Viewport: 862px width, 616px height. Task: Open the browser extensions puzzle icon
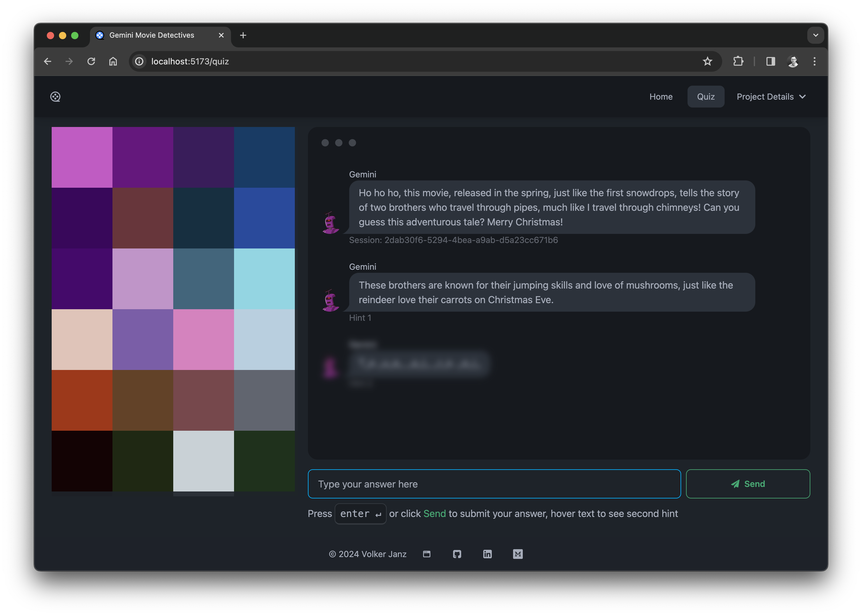[738, 61]
